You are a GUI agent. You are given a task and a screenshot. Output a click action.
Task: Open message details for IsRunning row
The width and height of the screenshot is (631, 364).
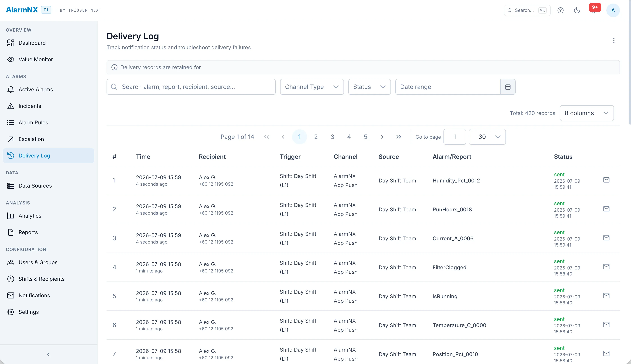tap(606, 296)
